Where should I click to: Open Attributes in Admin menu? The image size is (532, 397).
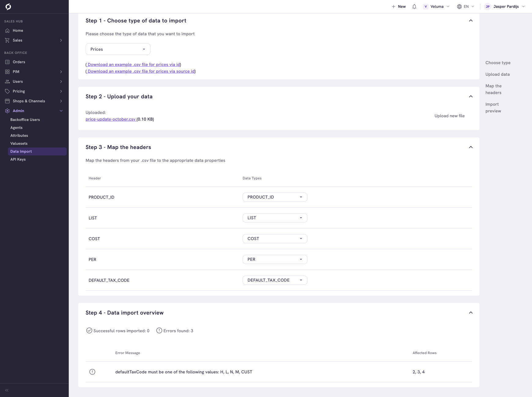point(19,136)
